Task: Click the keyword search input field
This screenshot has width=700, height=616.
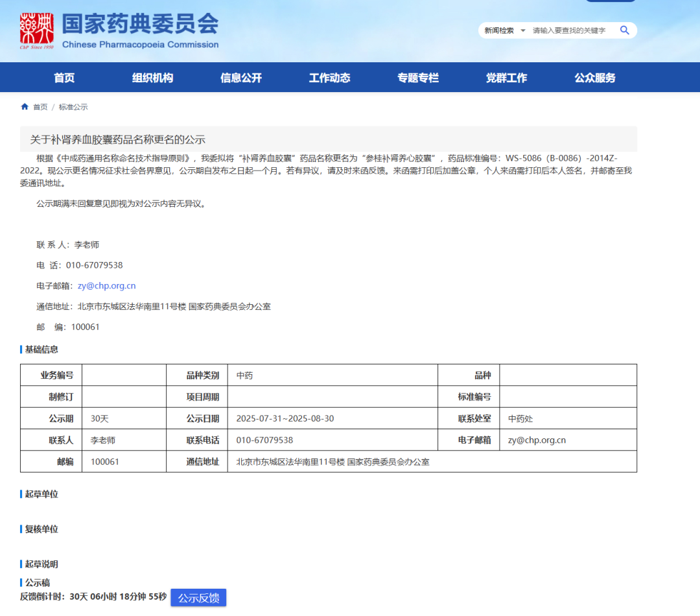Action: pyautogui.click(x=570, y=30)
